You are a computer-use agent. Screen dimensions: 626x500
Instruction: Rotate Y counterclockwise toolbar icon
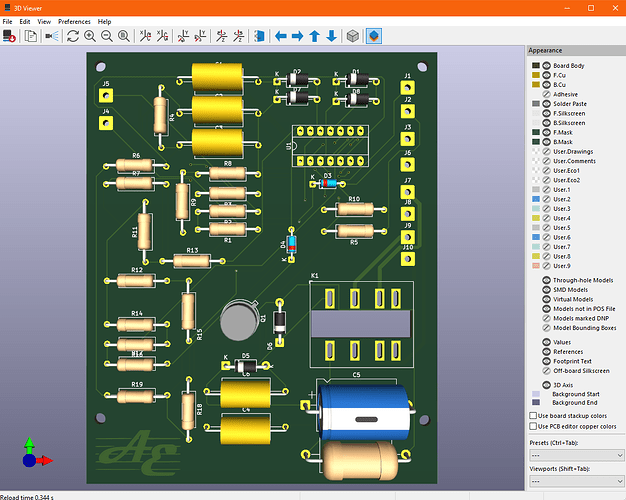(200, 36)
